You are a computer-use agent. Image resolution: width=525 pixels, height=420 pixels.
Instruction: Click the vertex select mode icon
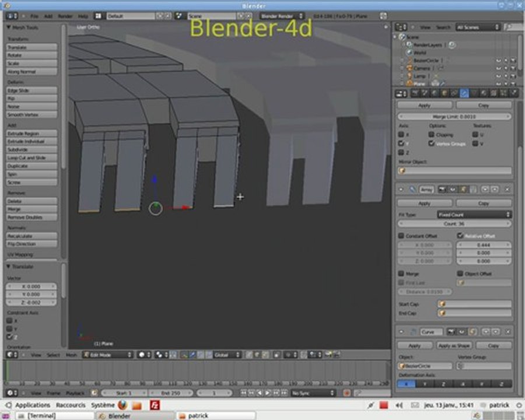(x=249, y=355)
